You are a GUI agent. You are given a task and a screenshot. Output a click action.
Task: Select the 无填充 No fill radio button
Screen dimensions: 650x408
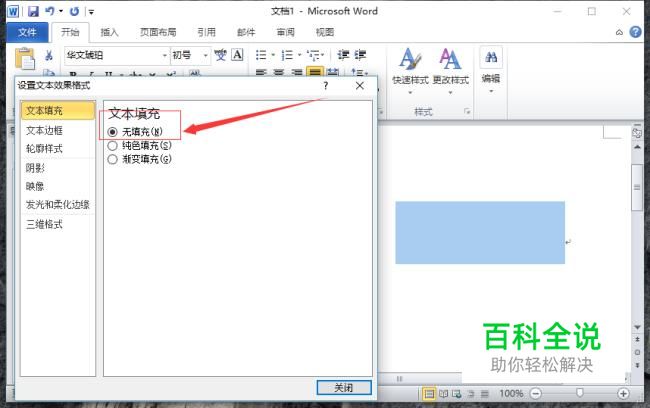pos(112,132)
